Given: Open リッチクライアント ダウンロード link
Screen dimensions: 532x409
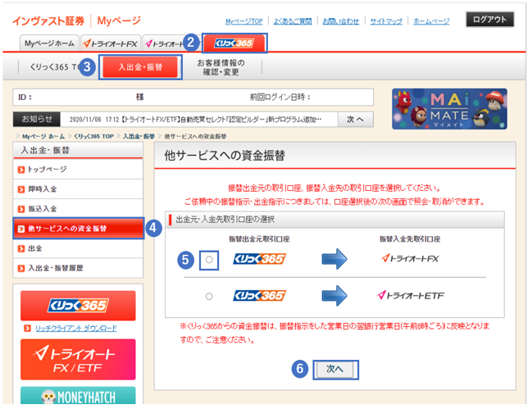Looking at the screenshot, I should (76, 329).
